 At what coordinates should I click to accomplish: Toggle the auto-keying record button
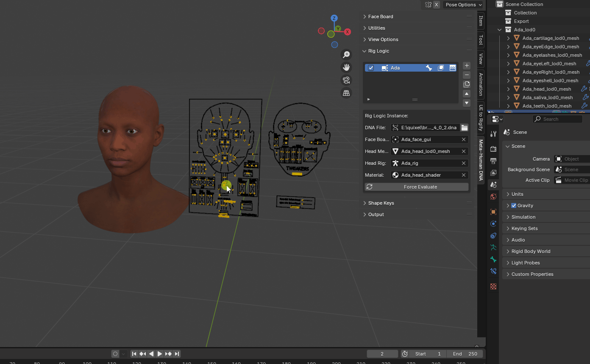(115, 354)
